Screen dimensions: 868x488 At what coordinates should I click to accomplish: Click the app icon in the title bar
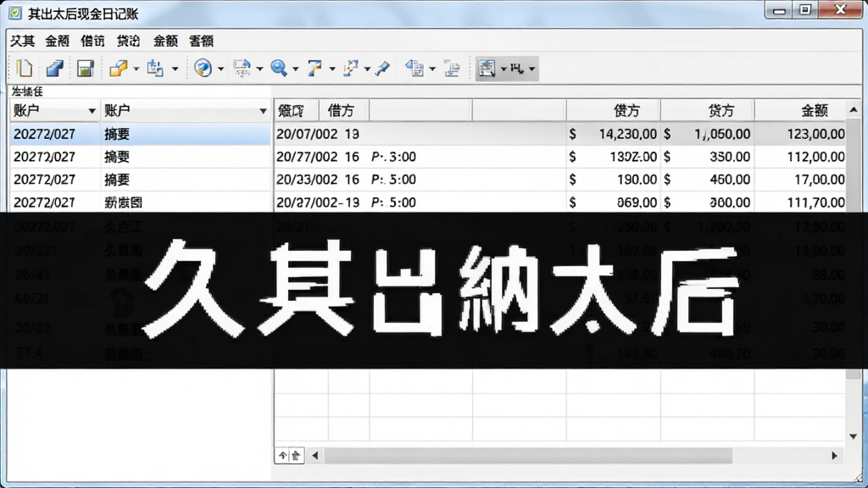(x=15, y=13)
